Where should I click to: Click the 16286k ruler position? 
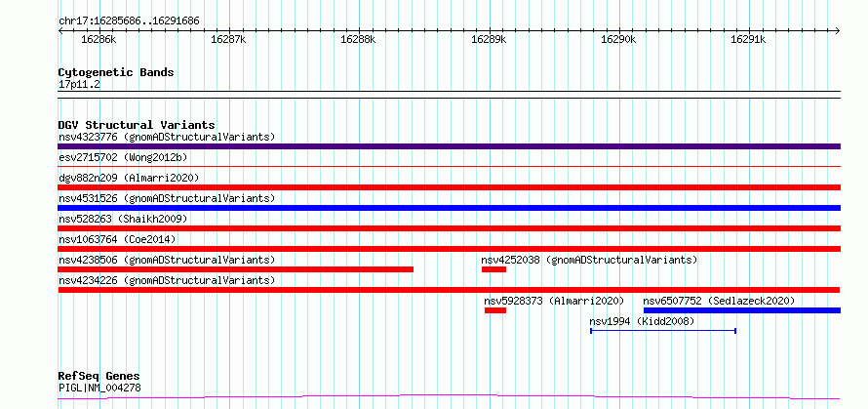[99, 39]
